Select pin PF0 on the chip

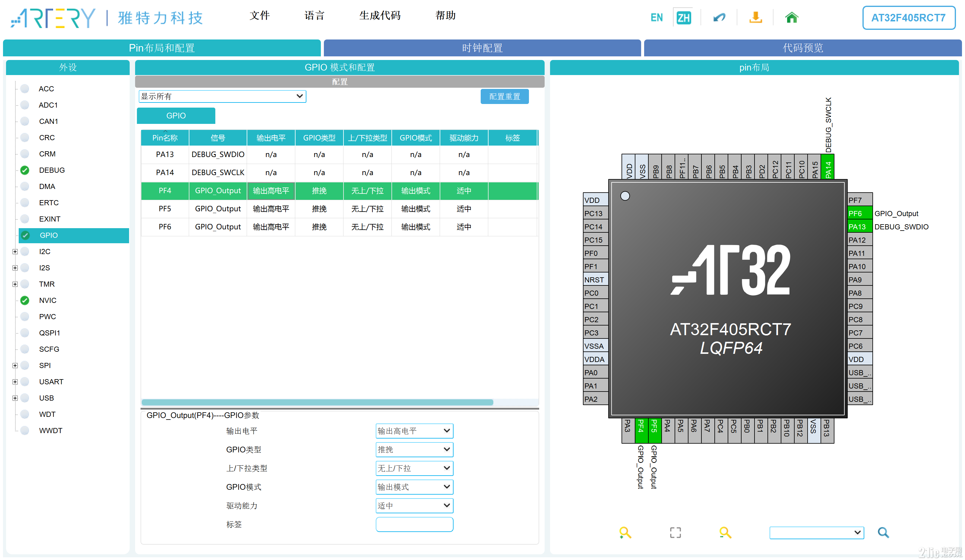(x=596, y=253)
